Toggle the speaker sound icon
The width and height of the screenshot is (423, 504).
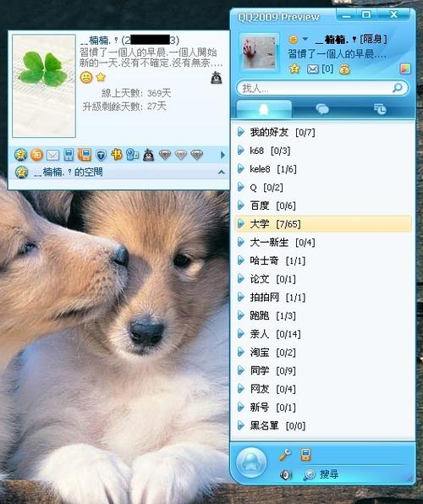[285, 474]
